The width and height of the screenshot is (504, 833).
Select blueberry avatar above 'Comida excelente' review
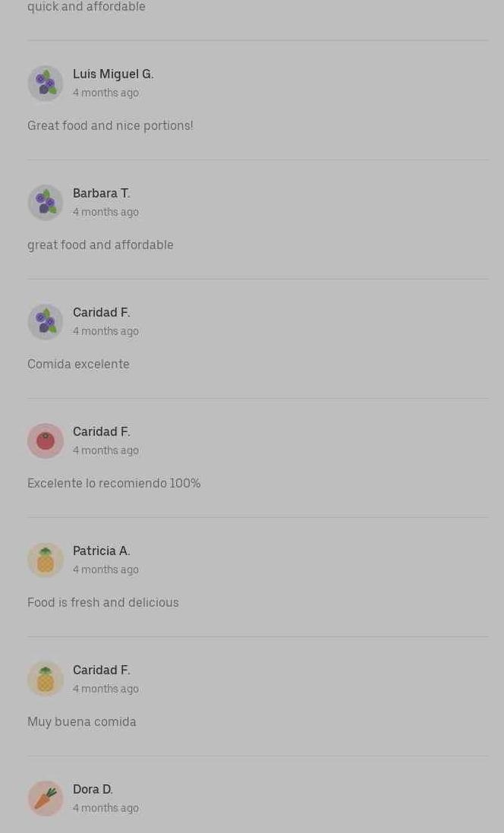pyautogui.click(x=46, y=322)
